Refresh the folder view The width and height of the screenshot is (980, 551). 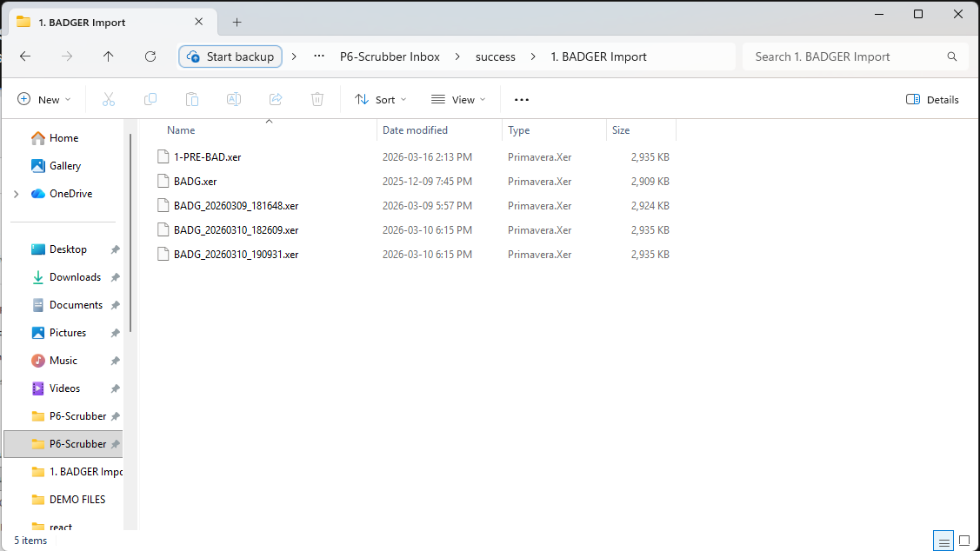[x=150, y=56]
